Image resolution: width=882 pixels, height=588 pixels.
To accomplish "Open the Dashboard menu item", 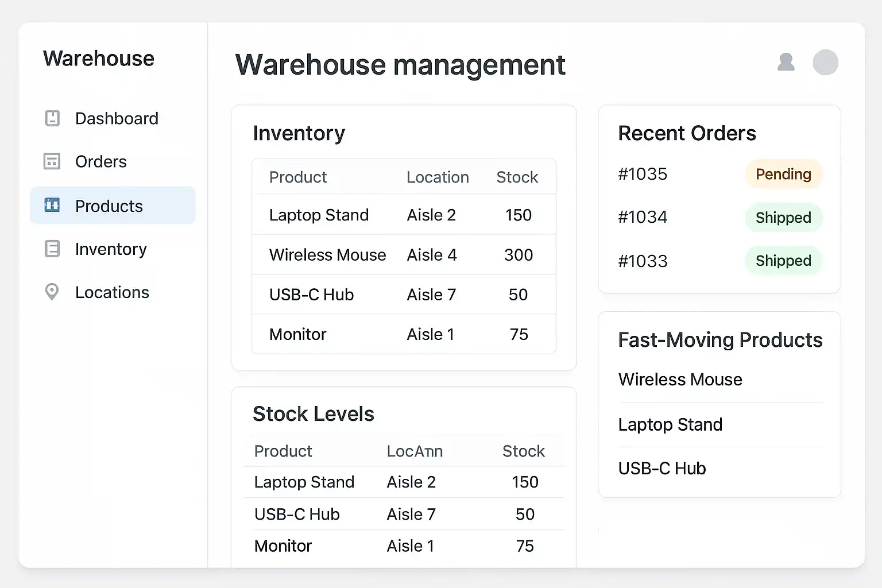I will pos(117,118).
